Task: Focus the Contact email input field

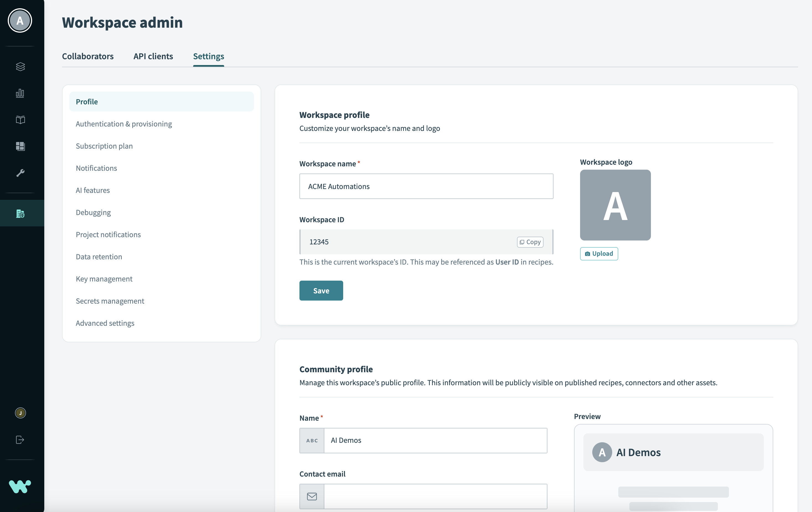Action: click(435, 497)
